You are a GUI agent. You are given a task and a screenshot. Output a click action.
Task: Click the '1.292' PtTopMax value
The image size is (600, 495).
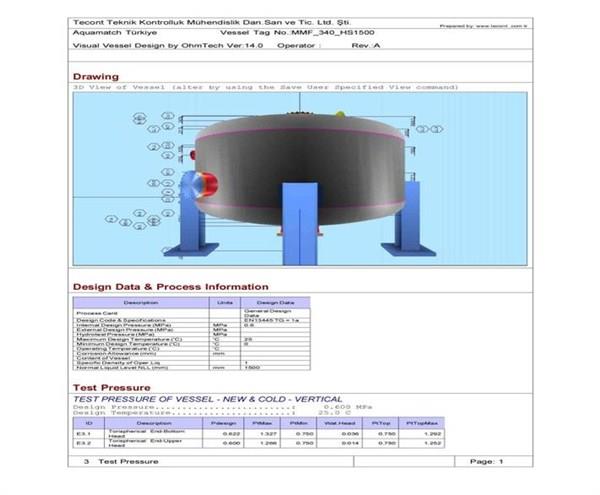pyautogui.click(x=433, y=434)
